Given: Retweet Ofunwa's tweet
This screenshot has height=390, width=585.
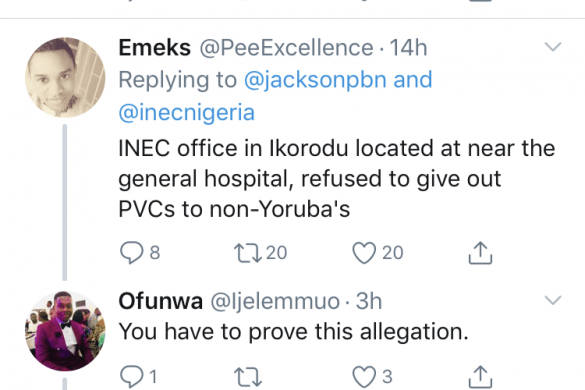Looking at the screenshot, I should tap(247, 377).
